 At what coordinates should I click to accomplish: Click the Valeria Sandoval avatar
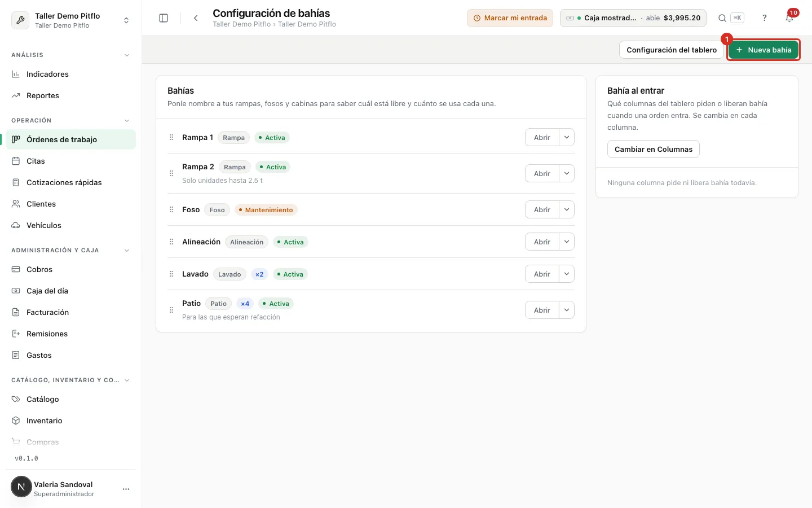click(x=21, y=487)
